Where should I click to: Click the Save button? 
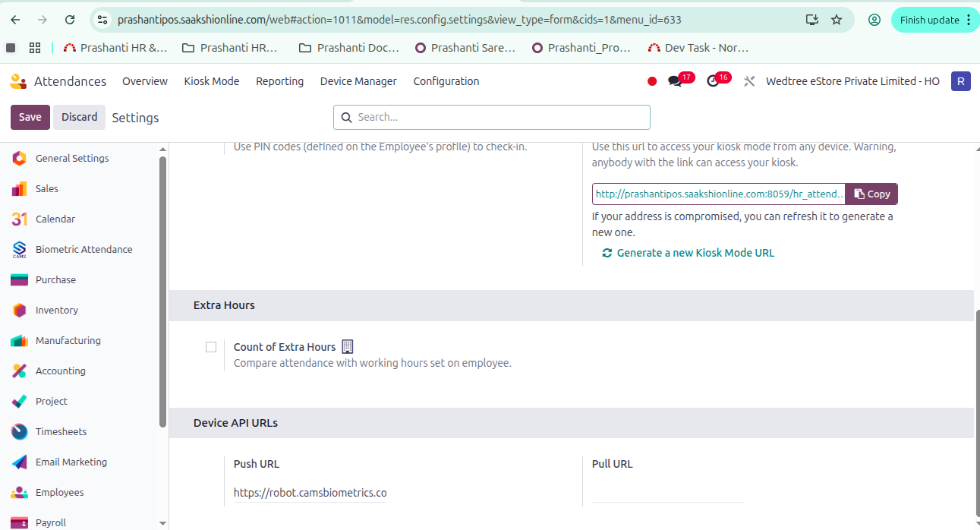pyautogui.click(x=30, y=117)
